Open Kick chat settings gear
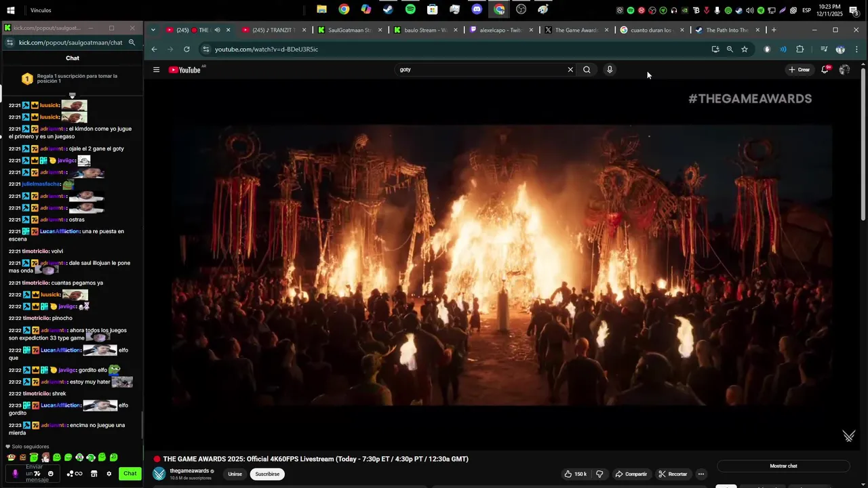This screenshot has width=868, height=488. (108, 474)
